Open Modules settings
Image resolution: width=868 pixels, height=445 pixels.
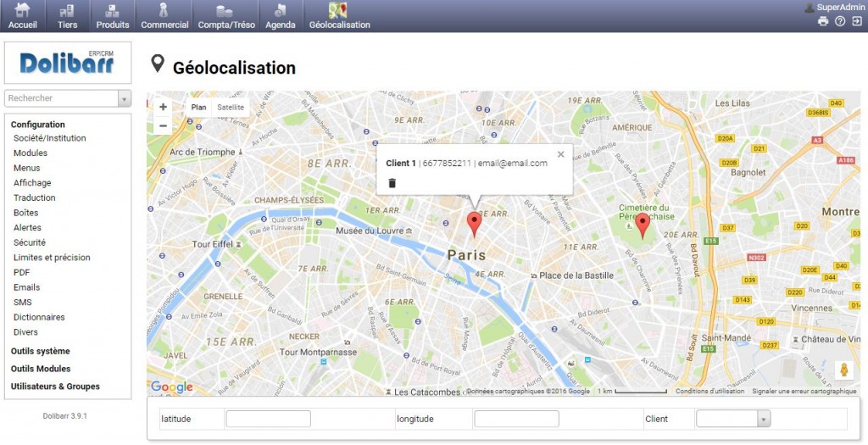(x=31, y=153)
